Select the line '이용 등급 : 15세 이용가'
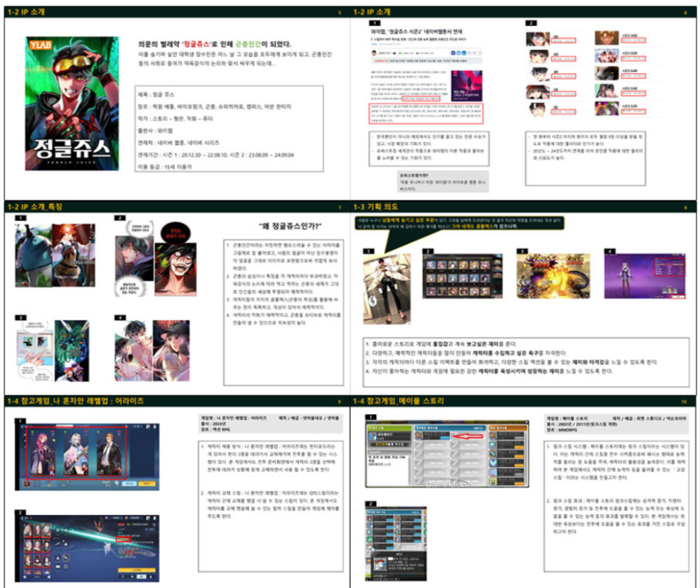700x588 pixels. [x=164, y=167]
